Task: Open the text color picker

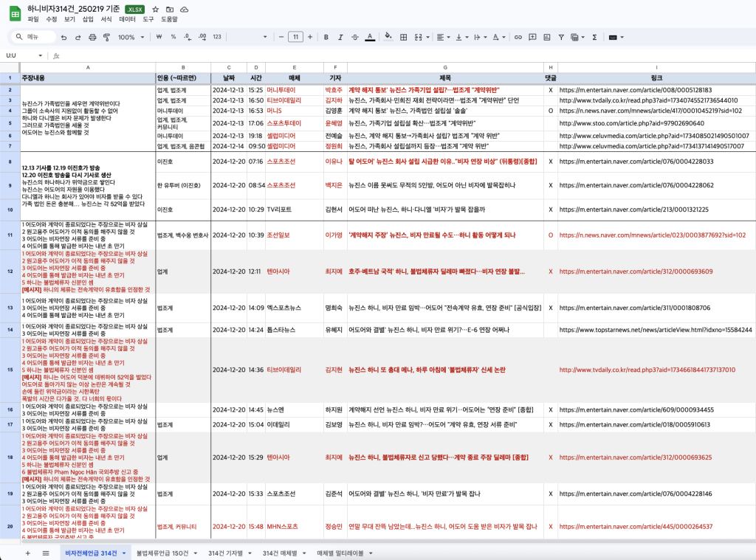Action: click(x=370, y=37)
